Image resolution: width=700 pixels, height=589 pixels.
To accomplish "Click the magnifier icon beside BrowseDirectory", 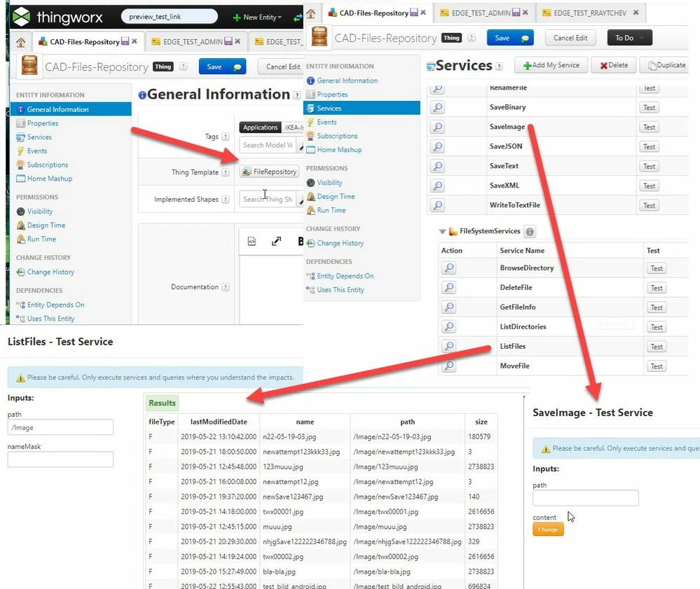I will pyautogui.click(x=448, y=268).
